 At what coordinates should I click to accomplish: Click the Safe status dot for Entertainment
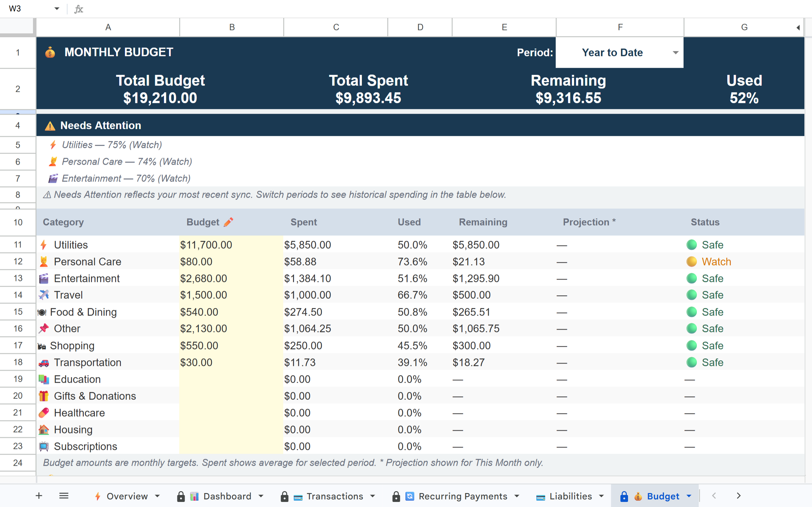point(692,278)
